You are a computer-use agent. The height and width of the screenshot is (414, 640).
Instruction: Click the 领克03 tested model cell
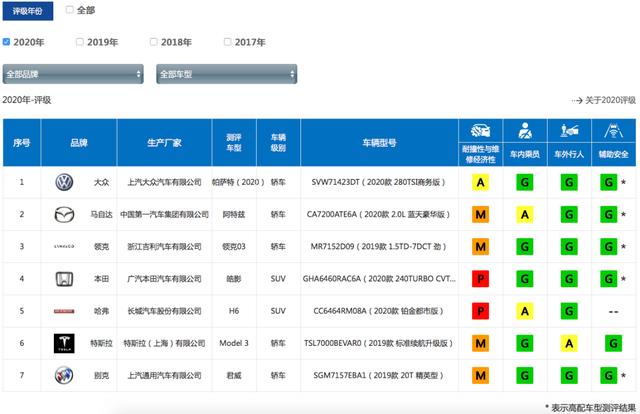(234, 247)
